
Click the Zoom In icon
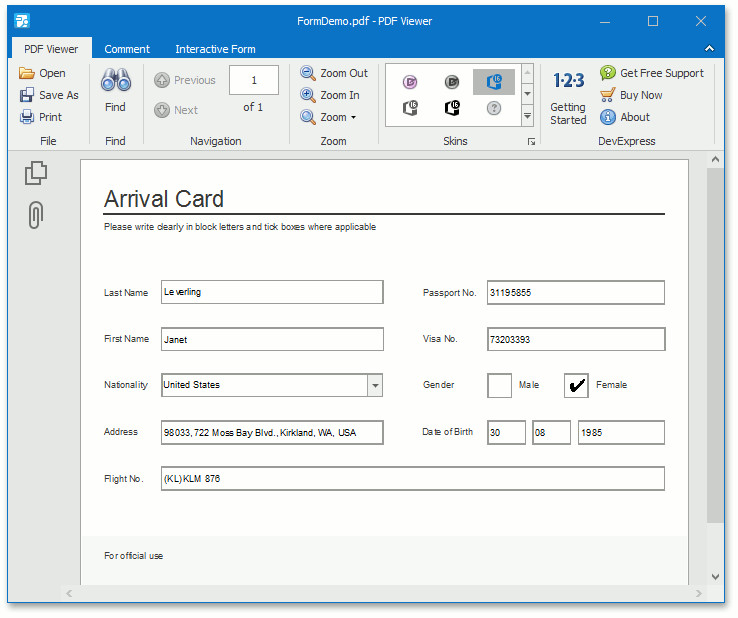(x=308, y=95)
